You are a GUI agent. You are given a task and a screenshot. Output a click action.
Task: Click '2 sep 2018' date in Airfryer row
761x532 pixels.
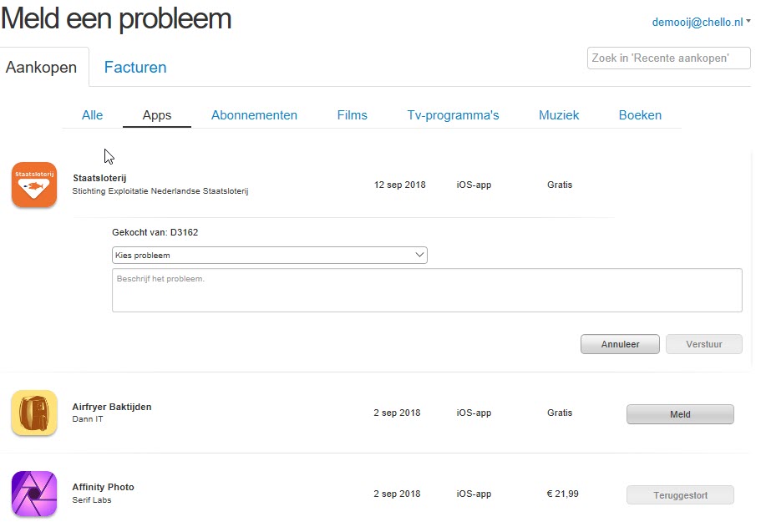[x=397, y=413]
